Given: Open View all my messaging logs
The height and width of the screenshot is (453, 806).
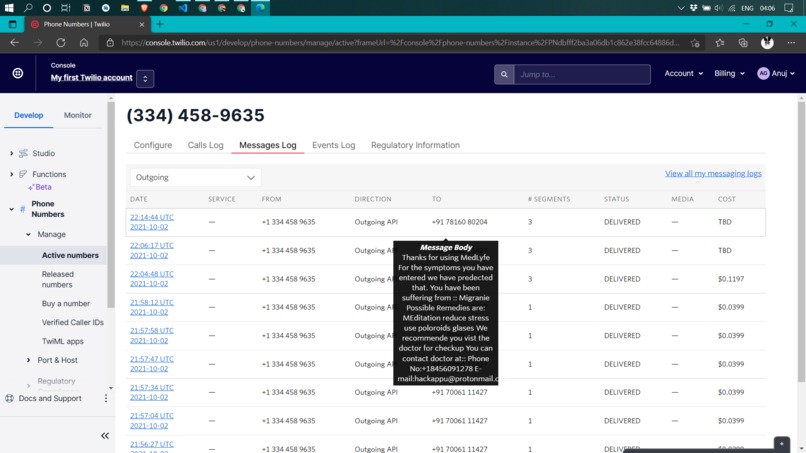Looking at the screenshot, I should pyautogui.click(x=713, y=173).
